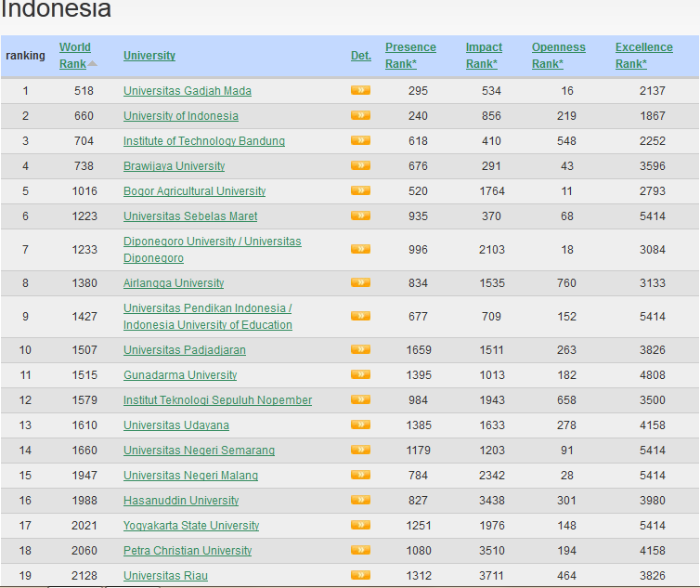Screen dimensions: 700x588
Task: Open Yogyakarta State University link
Action: pyautogui.click(x=191, y=525)
